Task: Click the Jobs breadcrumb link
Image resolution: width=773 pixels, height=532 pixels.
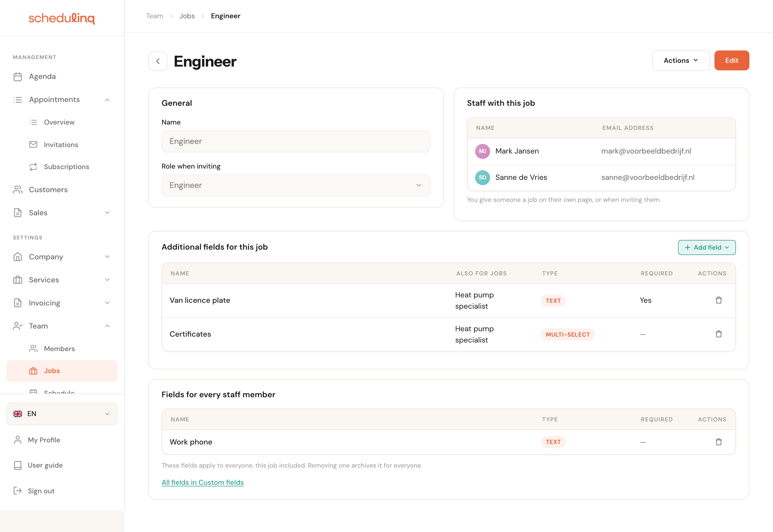Action: pyautogui.click(x=187, y=16)
